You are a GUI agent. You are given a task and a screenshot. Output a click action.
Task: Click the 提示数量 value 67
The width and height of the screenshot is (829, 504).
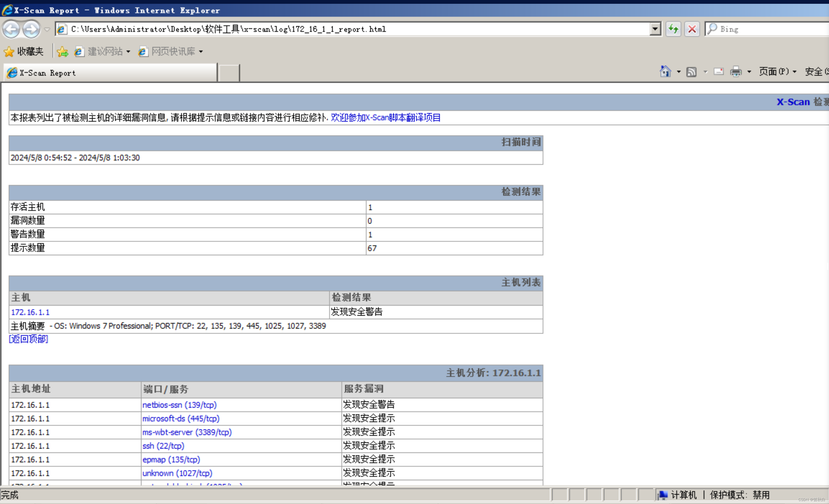coord(372,248)
